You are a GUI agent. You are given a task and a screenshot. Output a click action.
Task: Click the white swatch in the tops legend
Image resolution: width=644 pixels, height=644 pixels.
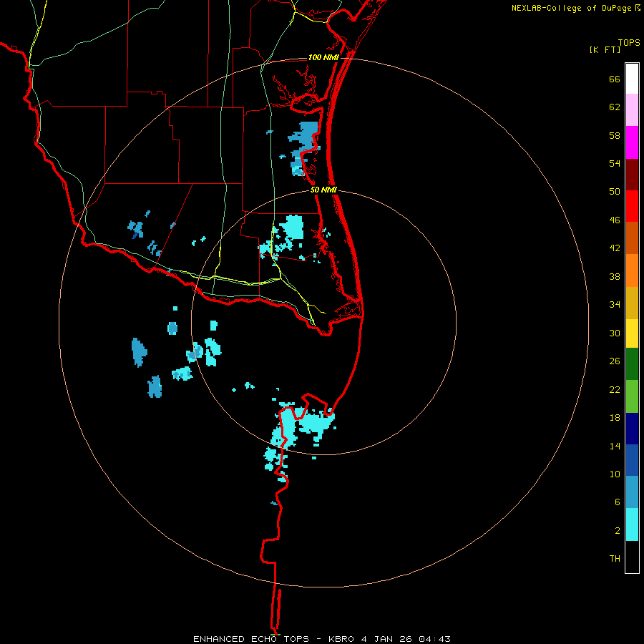(x=632, y=79)
